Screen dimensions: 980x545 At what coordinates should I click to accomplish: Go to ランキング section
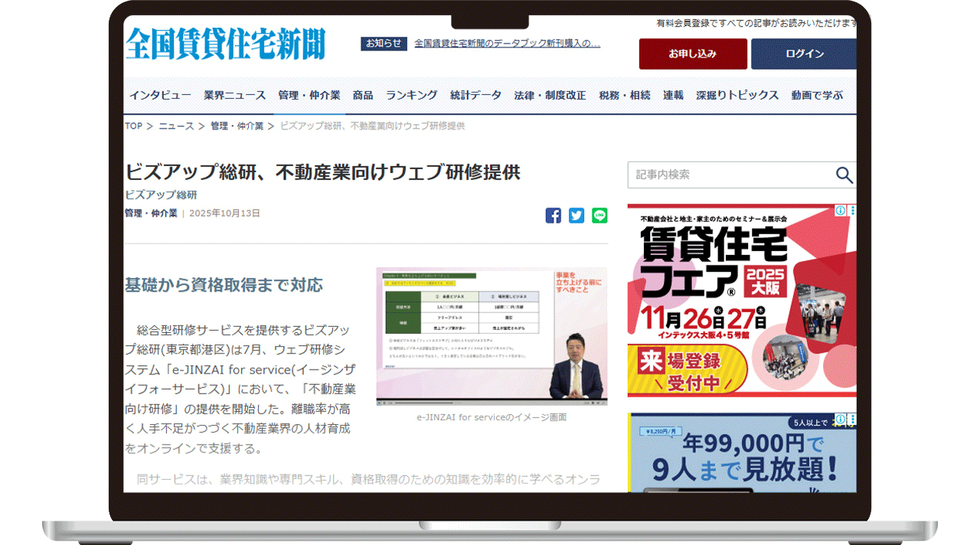click(x=411, y=96)
